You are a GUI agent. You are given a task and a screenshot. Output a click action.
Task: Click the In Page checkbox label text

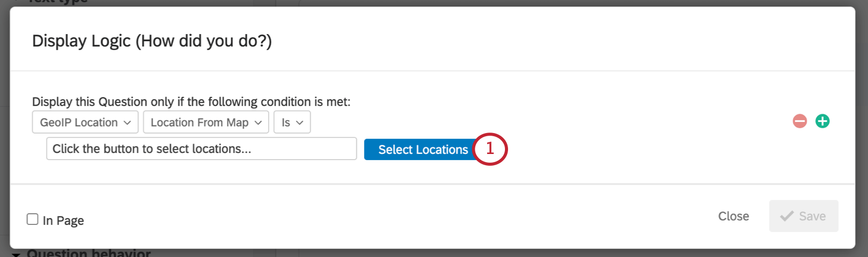coord(63,220)
